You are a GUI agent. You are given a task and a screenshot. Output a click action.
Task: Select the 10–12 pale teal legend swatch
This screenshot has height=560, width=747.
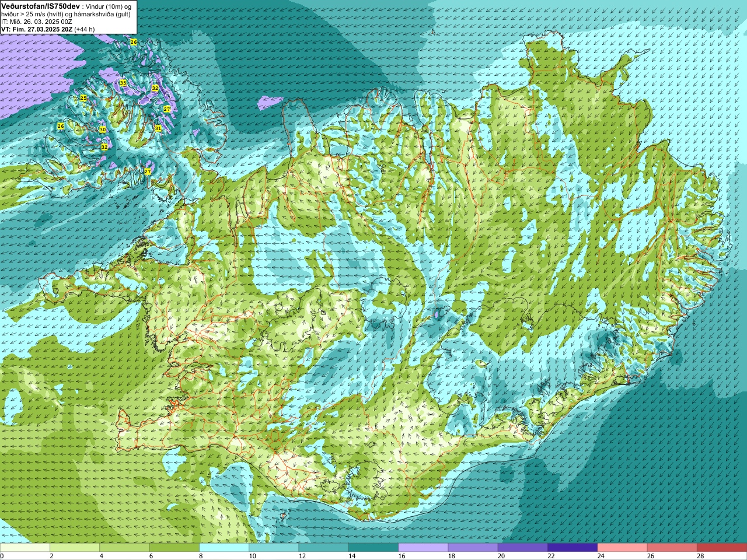(274, 548)
